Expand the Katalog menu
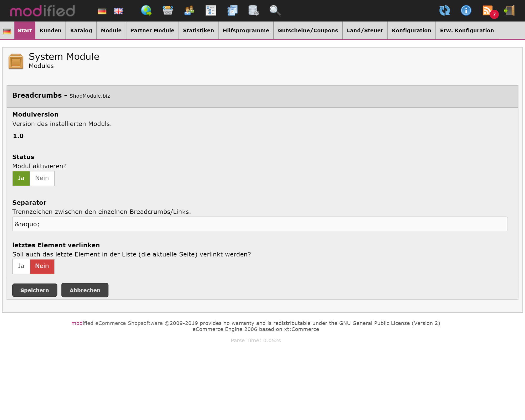The width and height of the screenshot is (525, 420). [81, 30]
